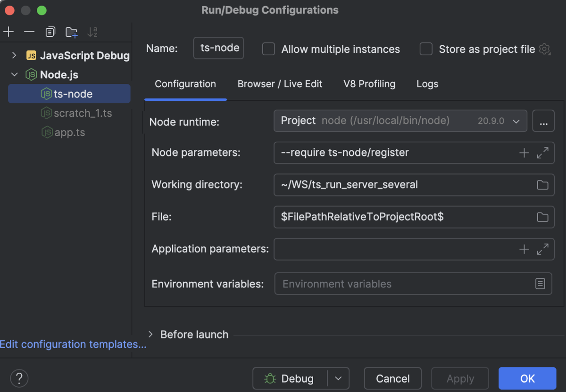Collapse the Node.js tree node

pyautogui.click(x=14, y=74)
